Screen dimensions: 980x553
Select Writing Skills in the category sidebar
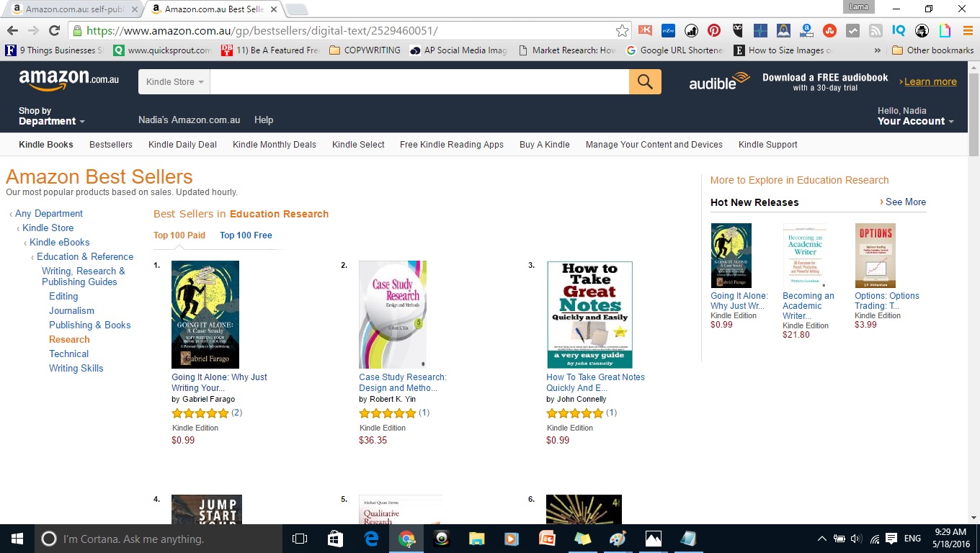coord(76,368)
